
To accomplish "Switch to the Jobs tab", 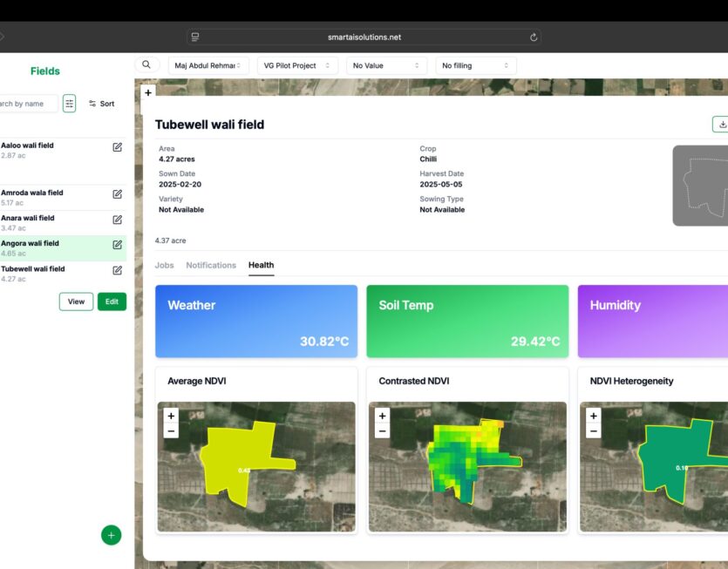I will click(164, 265).
